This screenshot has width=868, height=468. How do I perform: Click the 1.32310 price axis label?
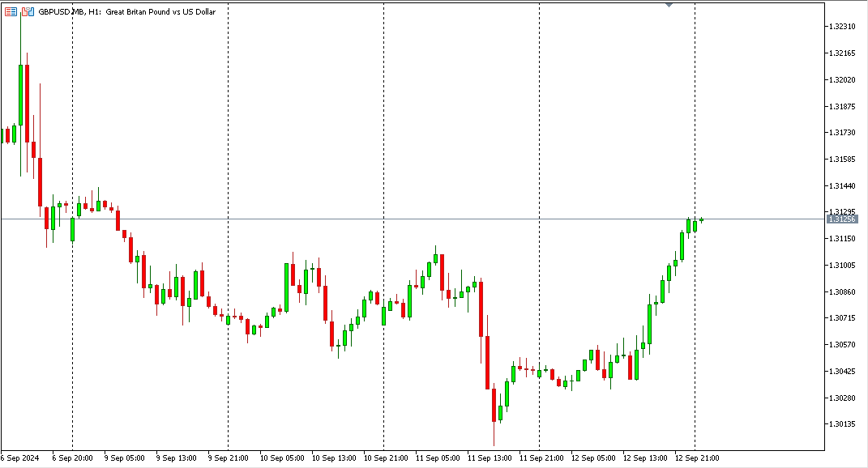pyautogui.click(x=842, y=27)
